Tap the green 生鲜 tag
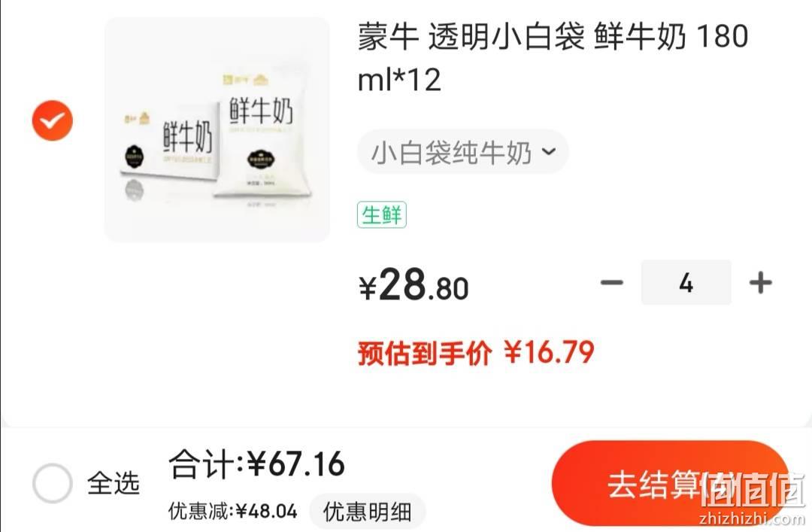812x532 pixels. coord(382,214)
